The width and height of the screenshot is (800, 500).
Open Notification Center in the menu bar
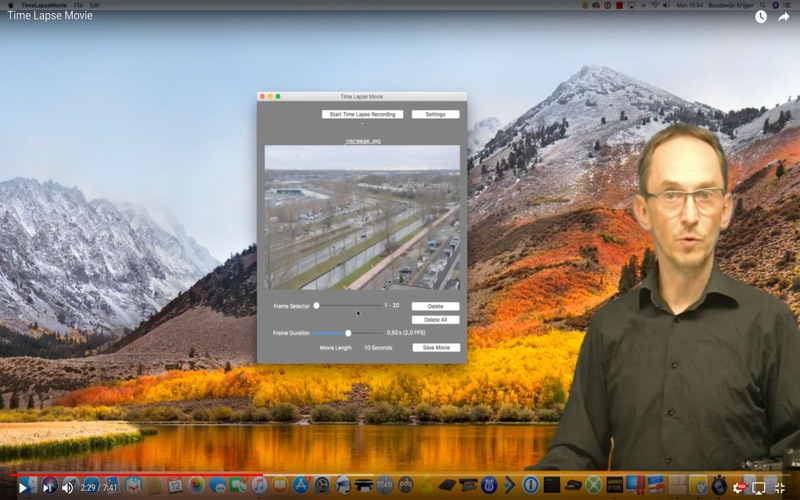788,5
